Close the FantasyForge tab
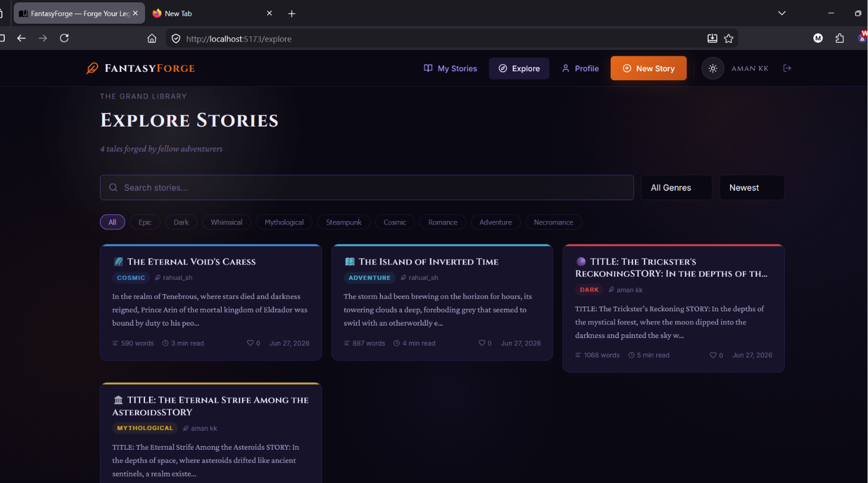This screenshot has width=868, height=483. pos(136,13)
